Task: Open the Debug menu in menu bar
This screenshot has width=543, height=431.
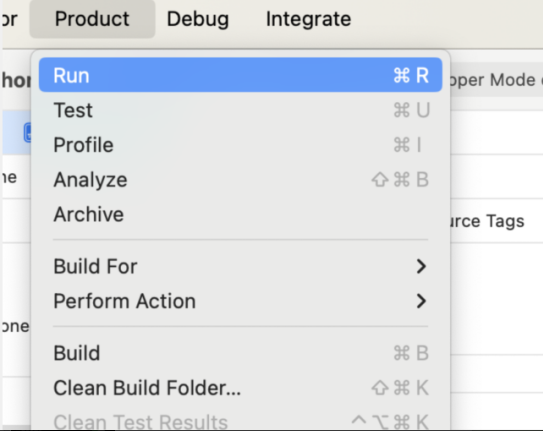Action: pyautogui.click(x=198, y=19)
